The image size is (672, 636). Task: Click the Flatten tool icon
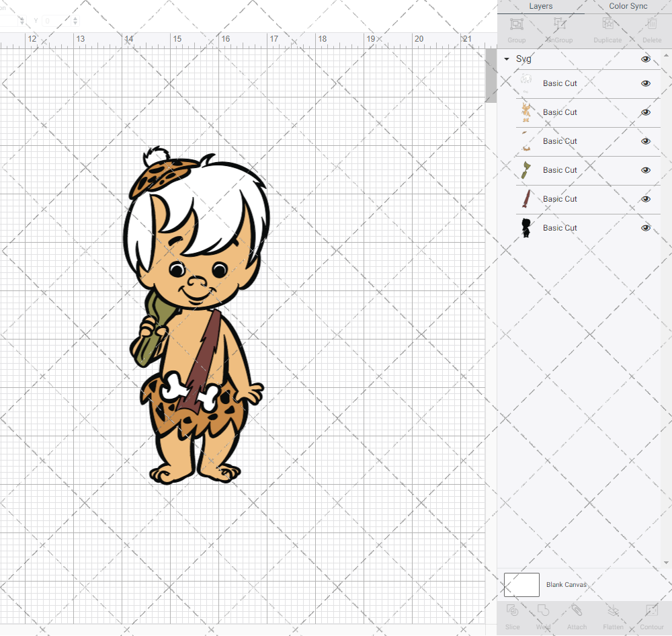tap(613, 610)
